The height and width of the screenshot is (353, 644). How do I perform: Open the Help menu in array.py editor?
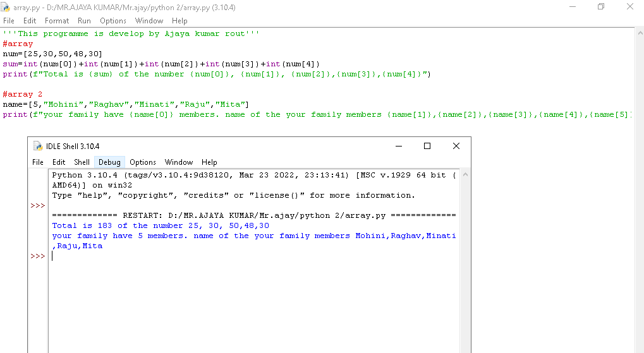179,21
